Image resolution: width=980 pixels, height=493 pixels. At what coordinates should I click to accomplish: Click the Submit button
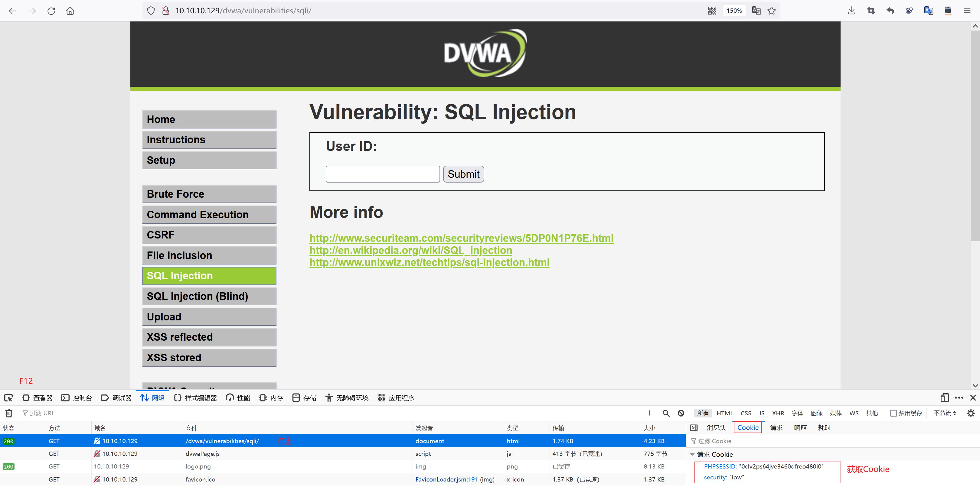pos(463,174)
